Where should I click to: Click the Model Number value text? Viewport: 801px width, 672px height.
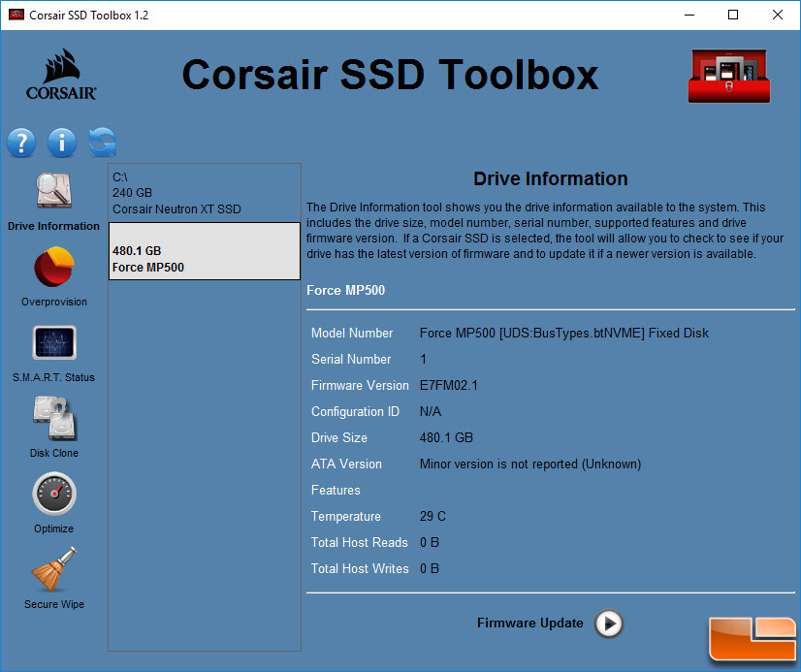(x=564, y=333)
